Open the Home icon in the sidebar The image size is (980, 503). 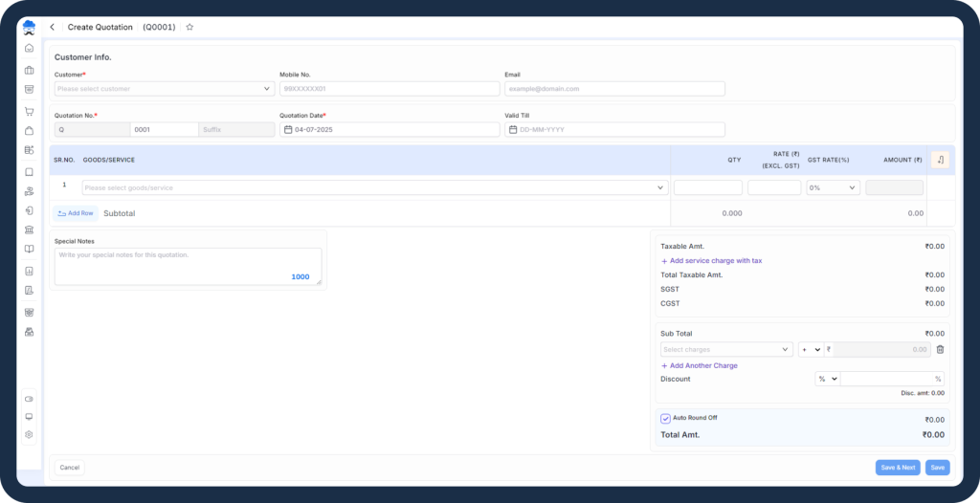coord(29,48)
